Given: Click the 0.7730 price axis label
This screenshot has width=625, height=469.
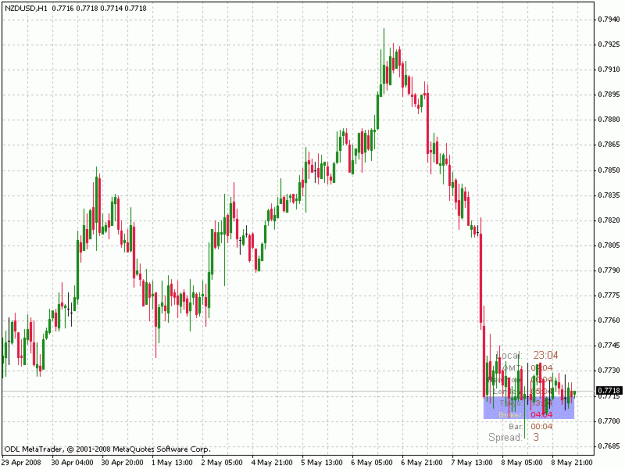Looking at the screenshot, I should click(x=609, y=371).
